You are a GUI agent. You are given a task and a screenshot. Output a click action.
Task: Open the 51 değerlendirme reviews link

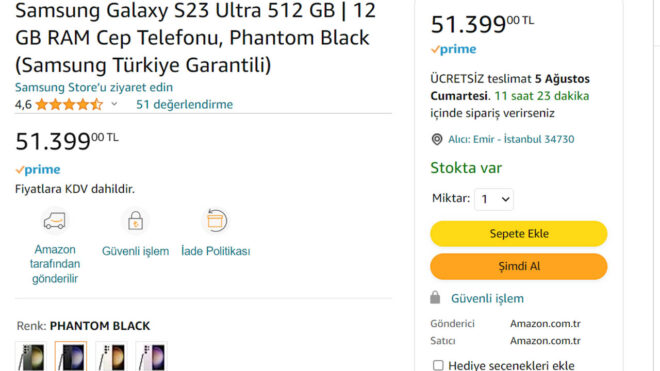pos(184,104)
